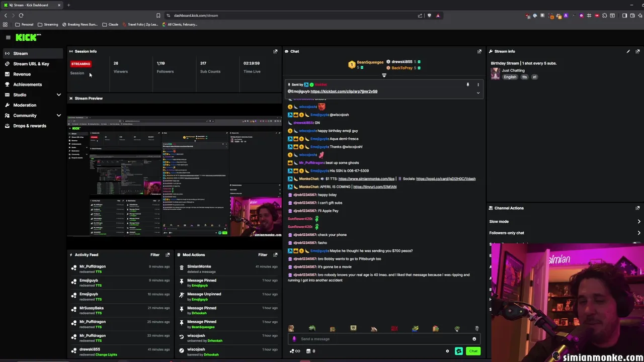The height and width of the screenshot is (362, 644).
Task: Click the red STREAMING status badge
Action: [x=80, y=64]
